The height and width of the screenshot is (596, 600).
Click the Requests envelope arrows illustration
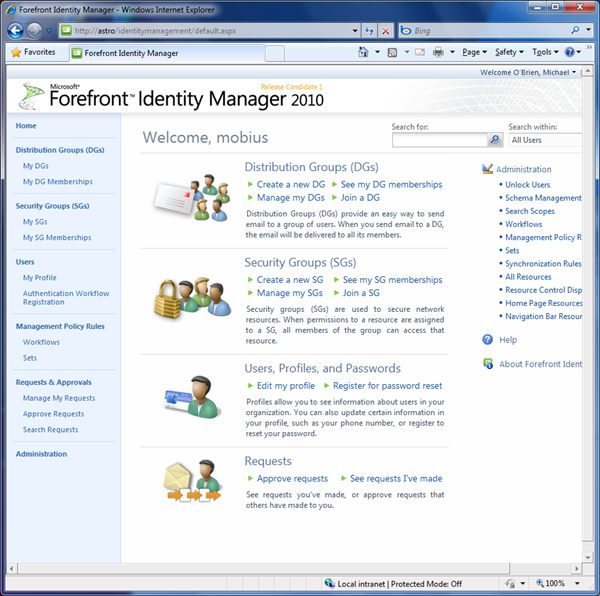[x=192, y=481]
